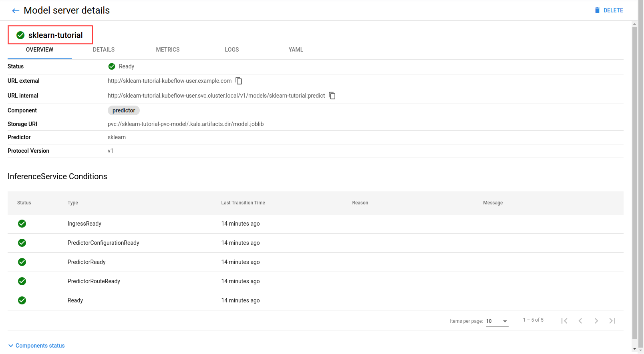The height and width of the screenshot is (354, 644).
Task: Select the OVERVIEW tab
Action: coord(40,50)
